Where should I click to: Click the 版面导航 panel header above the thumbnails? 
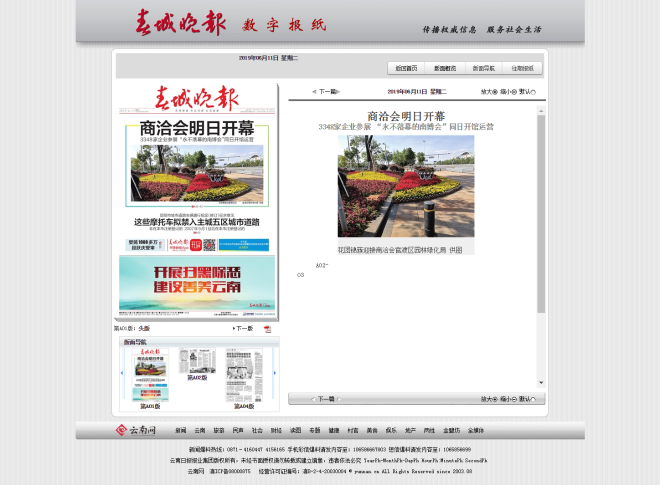point(199,342)
